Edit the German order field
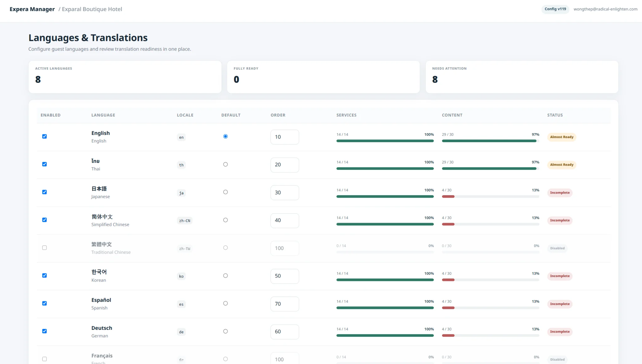 [285, 332]
